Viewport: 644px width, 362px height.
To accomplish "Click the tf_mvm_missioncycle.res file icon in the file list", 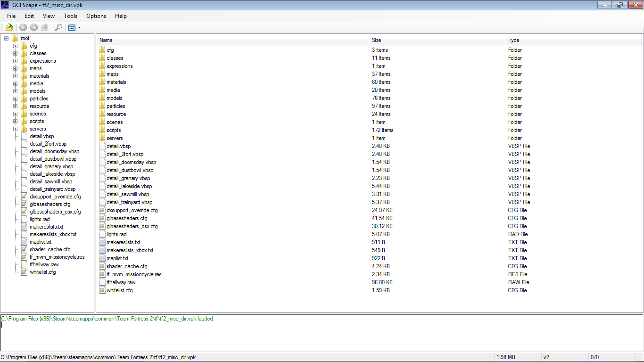I will [102, 274].
